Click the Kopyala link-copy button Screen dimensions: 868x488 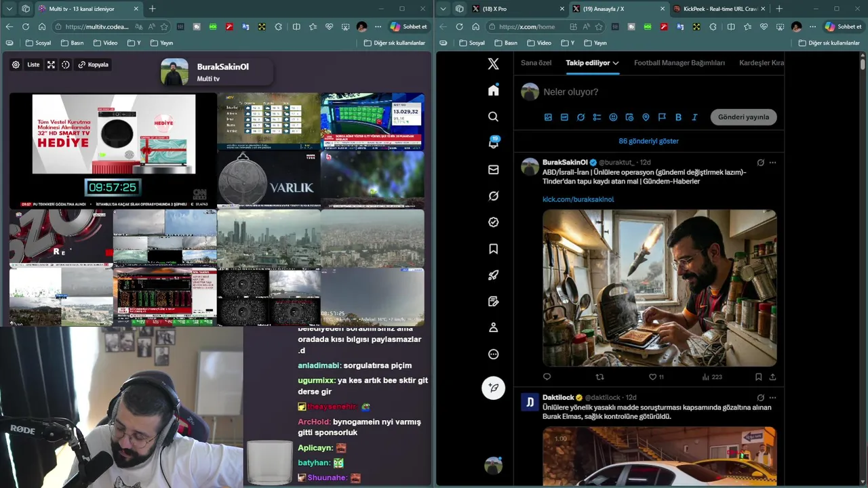coord(94,64)
